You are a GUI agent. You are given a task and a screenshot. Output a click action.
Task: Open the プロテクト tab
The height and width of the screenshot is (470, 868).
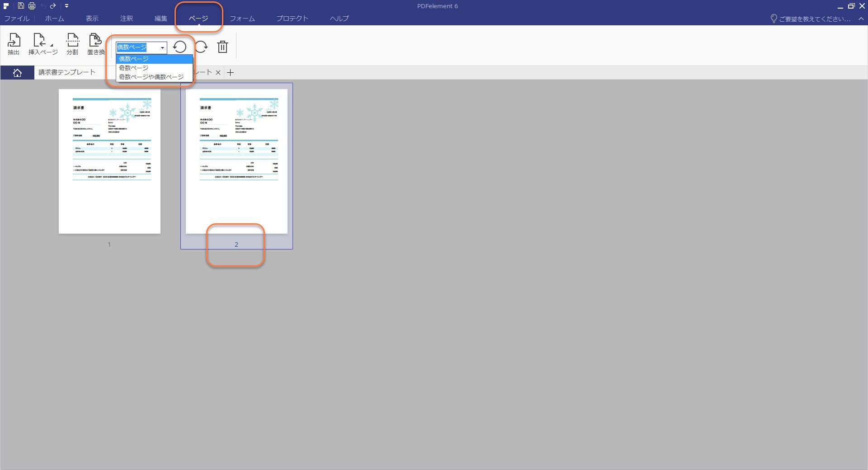[x=292, y=19]
